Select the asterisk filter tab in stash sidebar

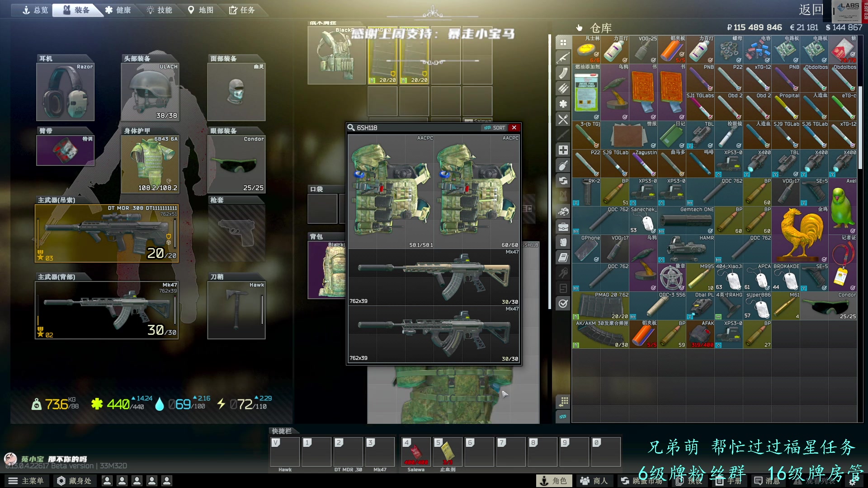563,104
